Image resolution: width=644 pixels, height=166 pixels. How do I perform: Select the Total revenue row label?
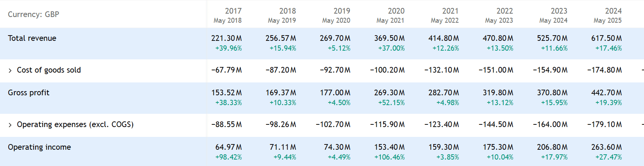pos(32,38)
